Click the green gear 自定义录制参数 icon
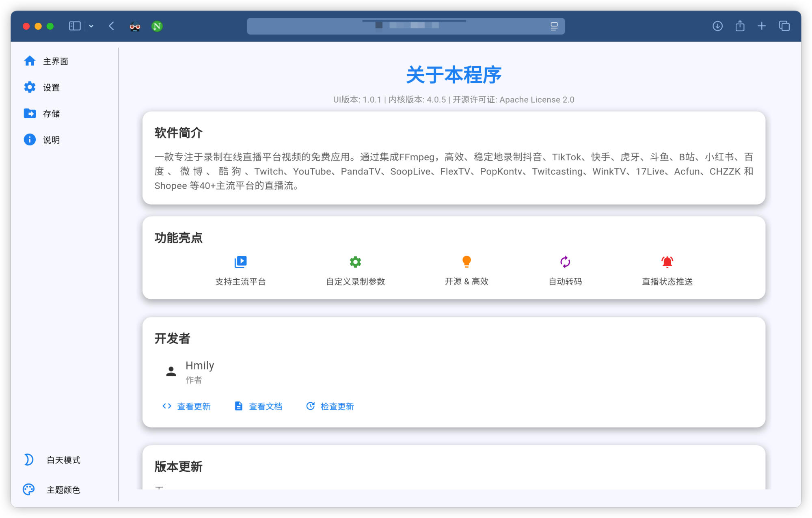The height and width of the screenshot is (518, 812). [x=356, y=262]
